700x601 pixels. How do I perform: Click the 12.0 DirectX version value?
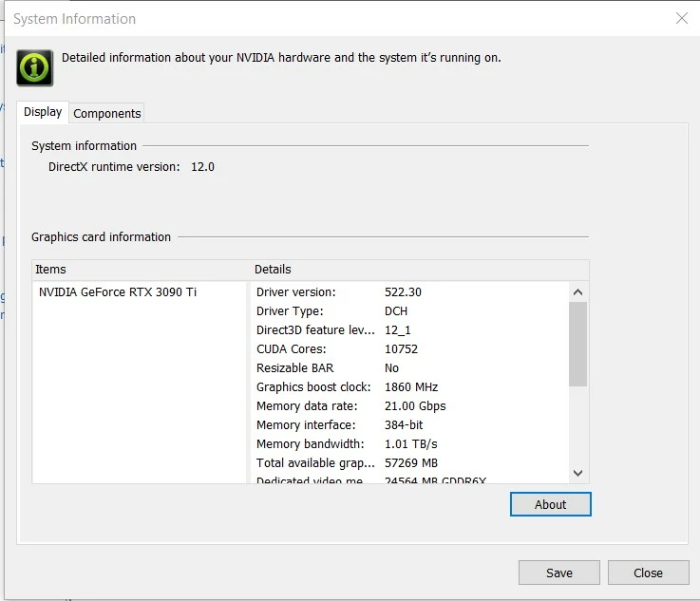tap(202, 167)
